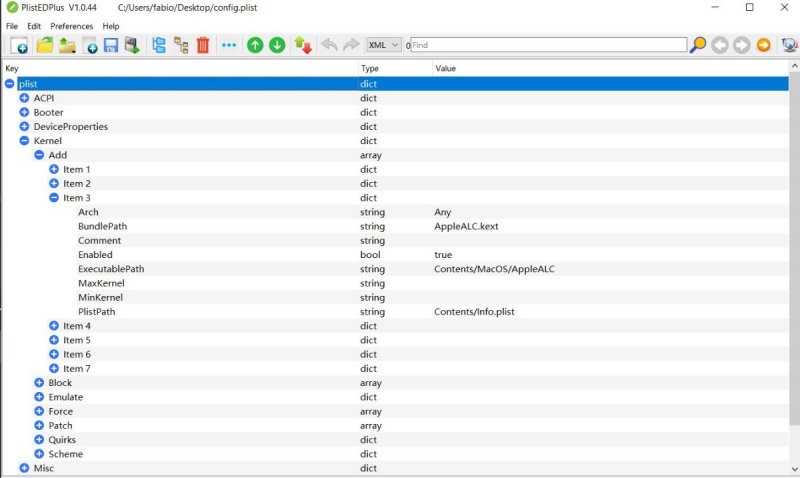The height and width of the screenshot is (478, 800).
Task: Click the orange right arrow icon
Action: tap(763, 45)
